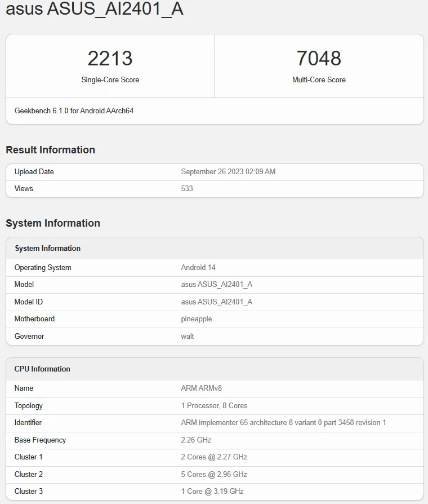Screen dimensions: 428x504
Task: Select the value 2.26 GHz
Action: pos(196,440)
